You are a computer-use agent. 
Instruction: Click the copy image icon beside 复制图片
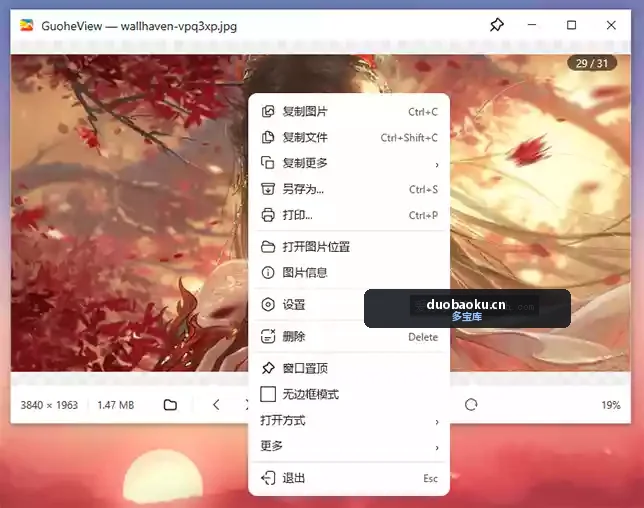268,111
